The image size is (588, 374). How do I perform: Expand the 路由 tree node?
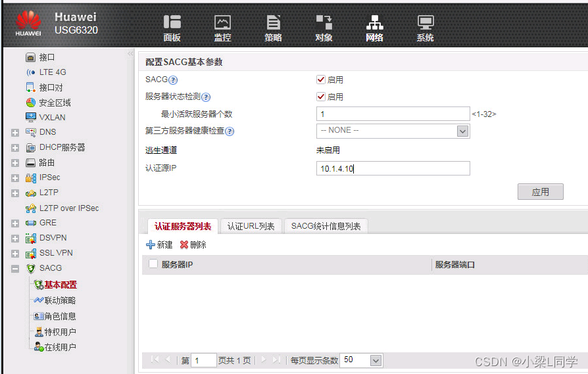coord(15,163)
